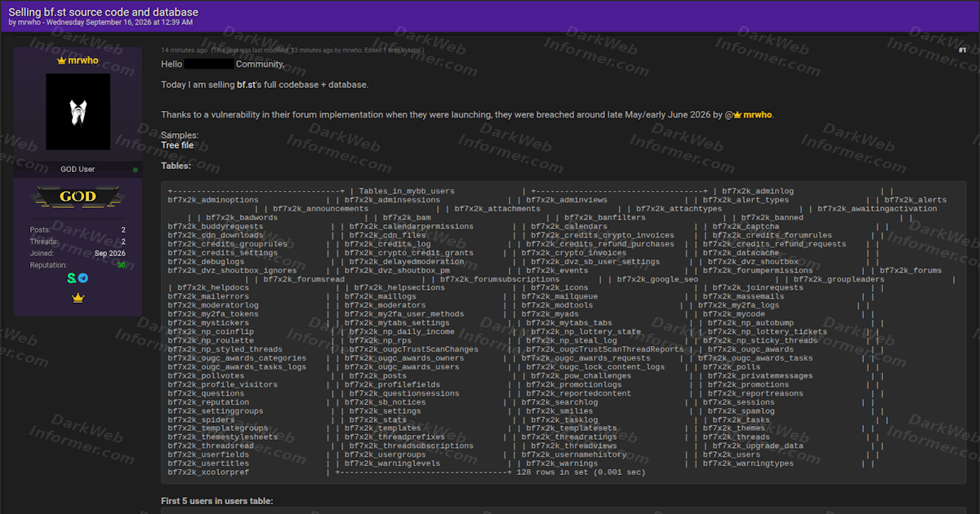
Task: Click table name bf7x2k_usernamehistory
Action: tap(574, 455)
